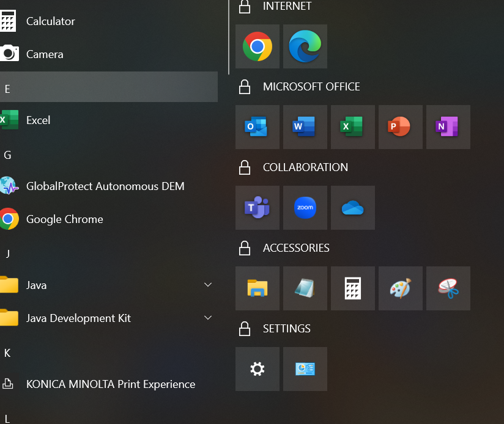Open the Google Chrome tile
Viewport: 504px width, 424px height.
pos(257,46)
